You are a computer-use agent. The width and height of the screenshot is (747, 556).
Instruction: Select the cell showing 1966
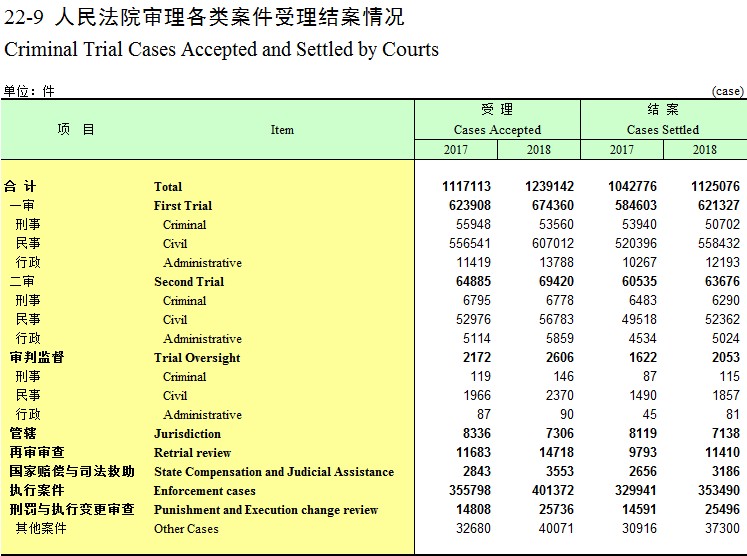pyautogui.click(x=477, y=395)
